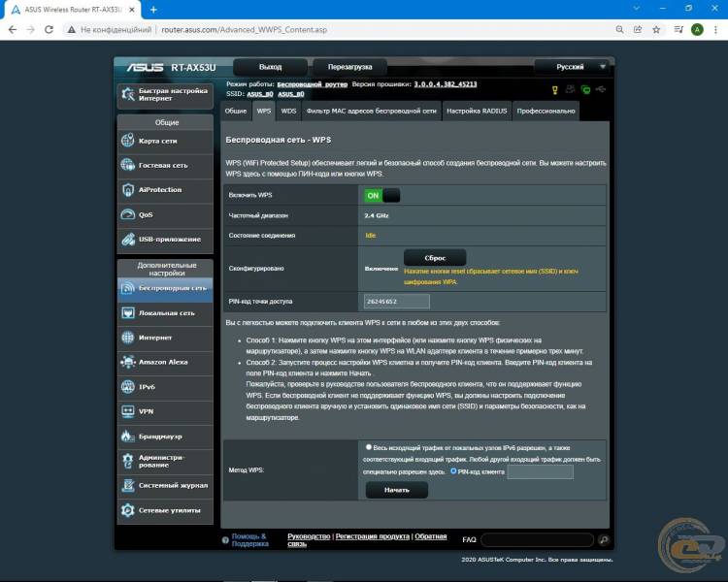Open Настройка RADIUS tab

[x=477, y=111]
